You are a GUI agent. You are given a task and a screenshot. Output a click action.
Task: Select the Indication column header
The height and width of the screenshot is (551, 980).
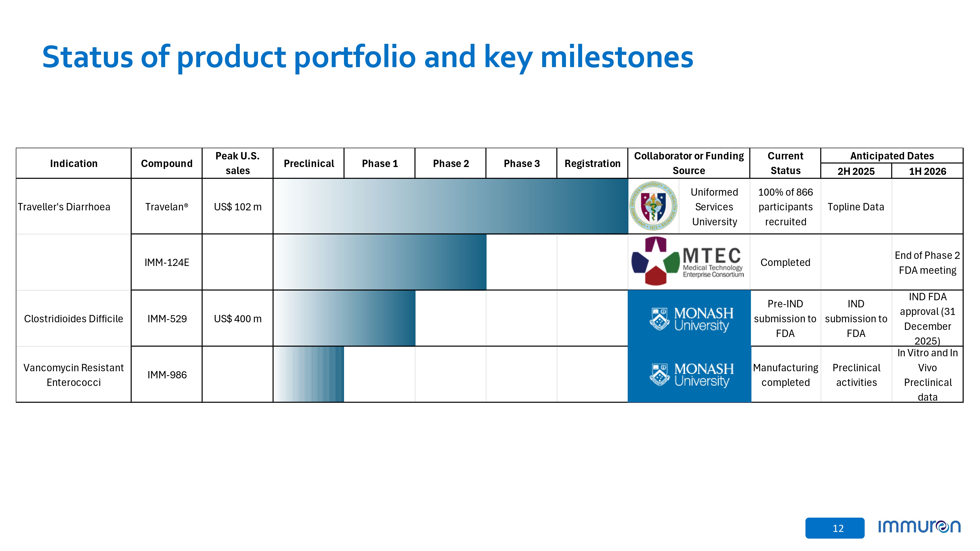pos(73,164)
